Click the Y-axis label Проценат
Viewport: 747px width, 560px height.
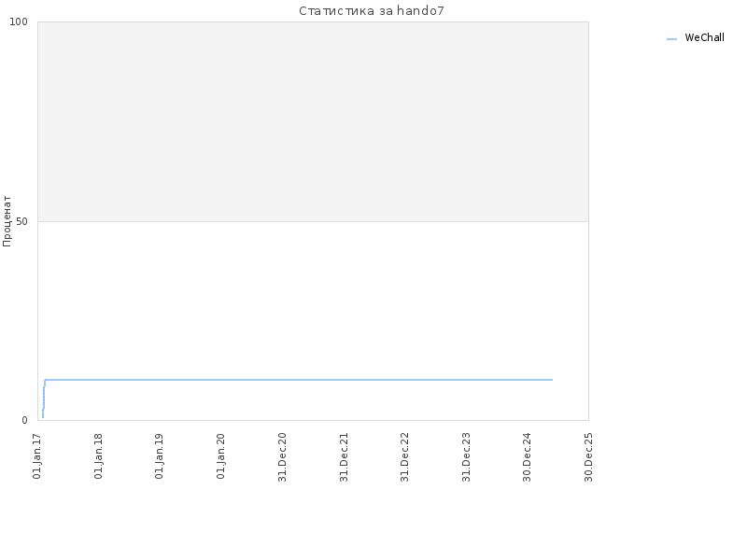pos(7,221)
